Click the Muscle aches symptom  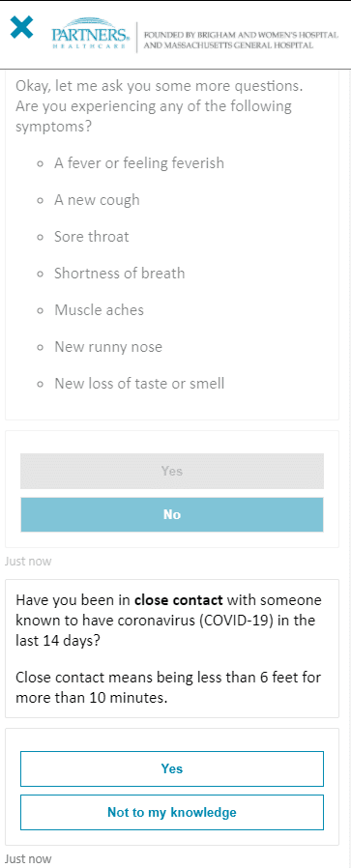pos(99,310)
